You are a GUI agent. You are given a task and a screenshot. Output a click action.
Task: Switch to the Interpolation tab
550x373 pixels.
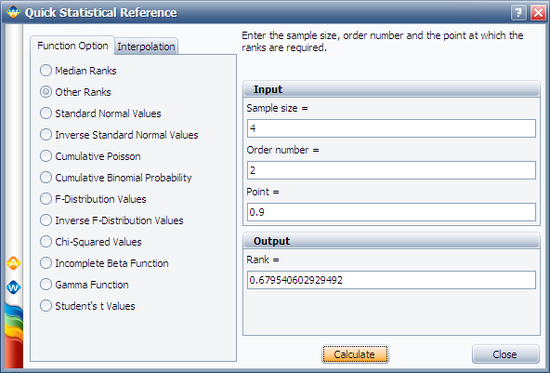[x=146, y=46]
